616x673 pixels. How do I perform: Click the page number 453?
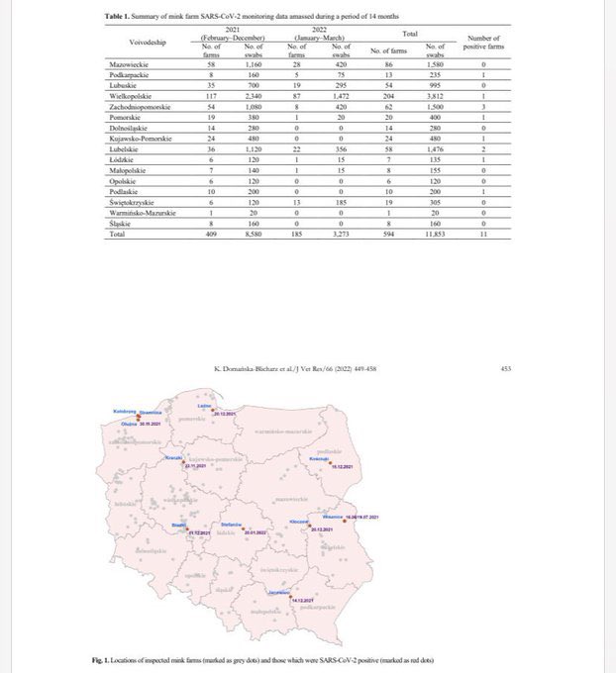(x=505, y=367)
